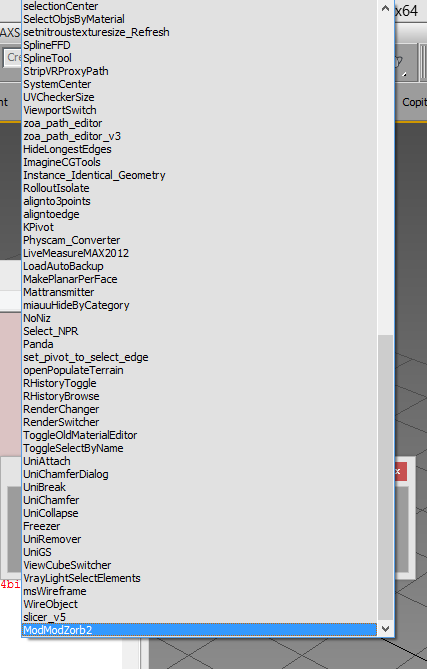Select Physcam_Converter entry

pyautogui.click(x=199, y=240)
